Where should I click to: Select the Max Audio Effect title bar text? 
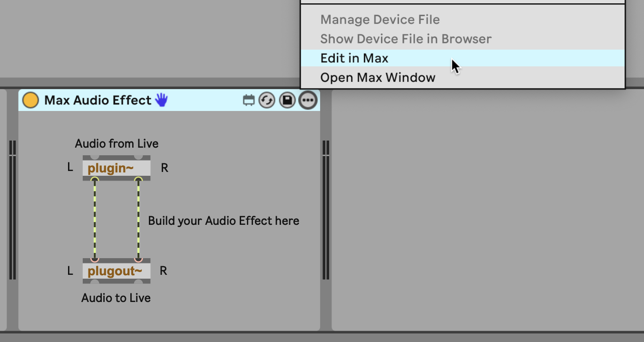98,101
